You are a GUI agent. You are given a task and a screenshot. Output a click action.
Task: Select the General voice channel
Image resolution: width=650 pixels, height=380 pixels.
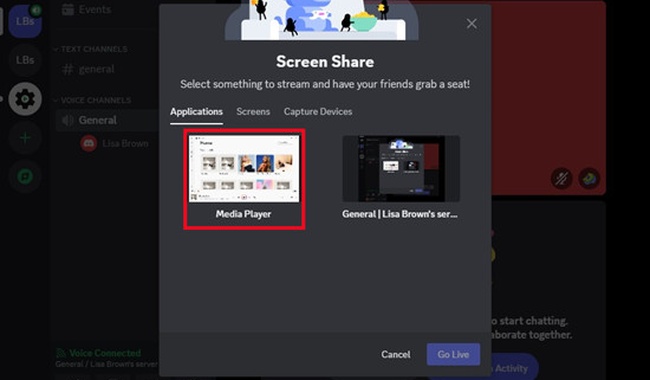pos(107,120)
